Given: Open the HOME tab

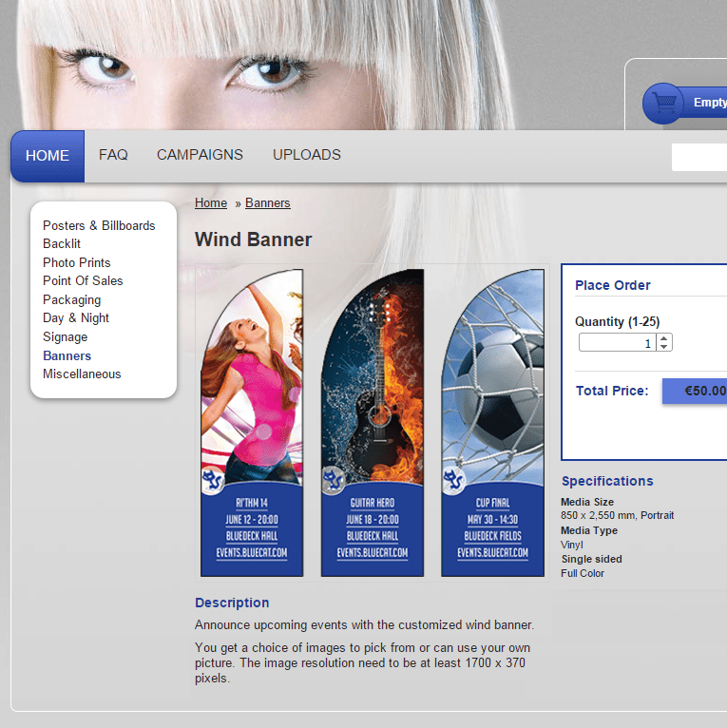Looking at the screenshot, I should pyautogui.click(x=48, y=156).
